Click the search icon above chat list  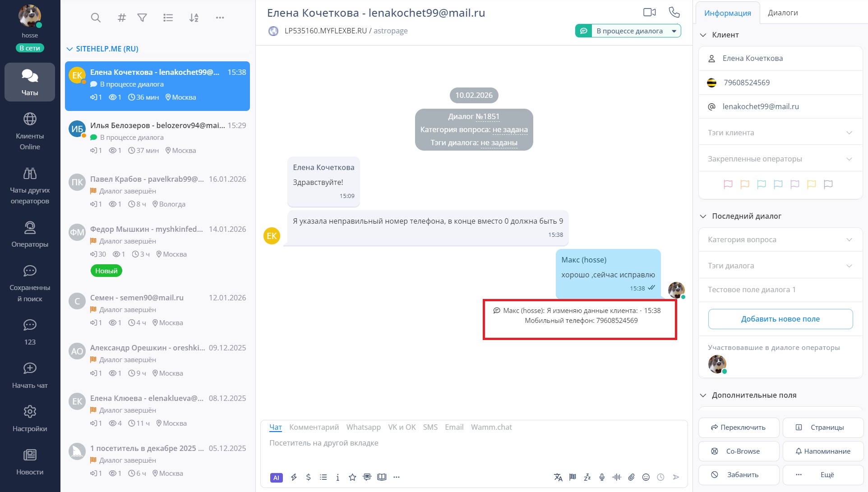point(96,18)
